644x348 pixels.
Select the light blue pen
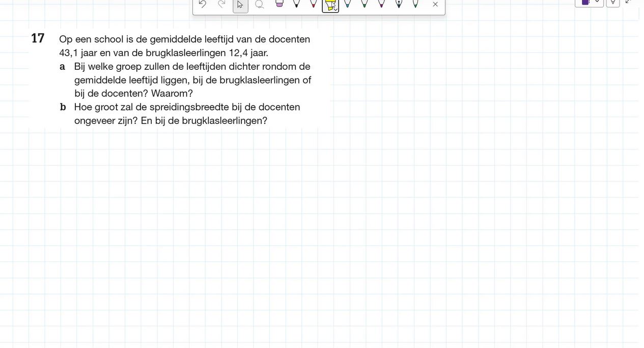[x=347, y=4]
